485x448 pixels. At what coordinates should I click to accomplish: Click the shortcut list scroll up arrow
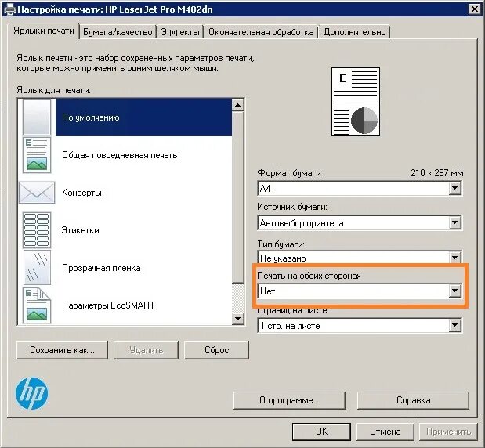click(237, 105)
